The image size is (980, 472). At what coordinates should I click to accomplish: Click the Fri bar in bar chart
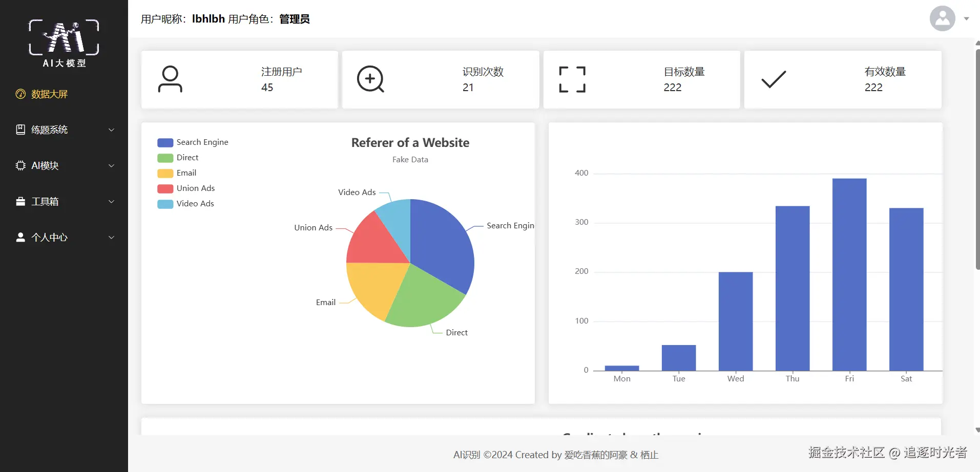849,274
